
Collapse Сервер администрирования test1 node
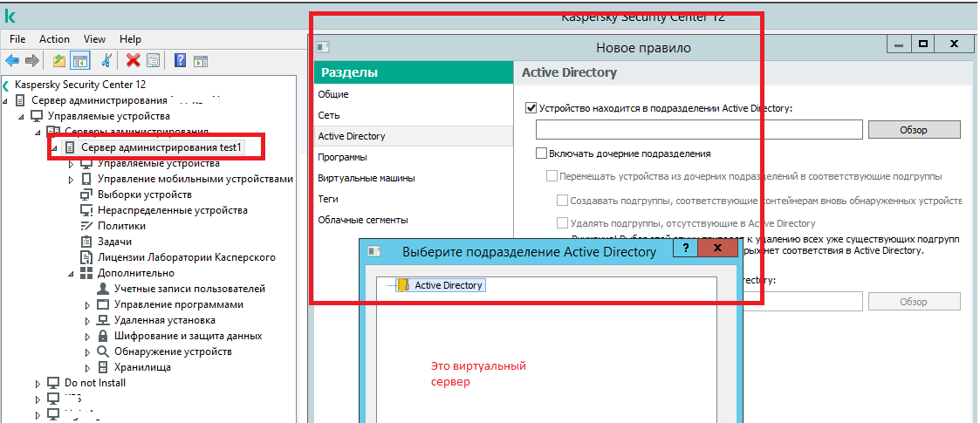[x=55, y=147]
